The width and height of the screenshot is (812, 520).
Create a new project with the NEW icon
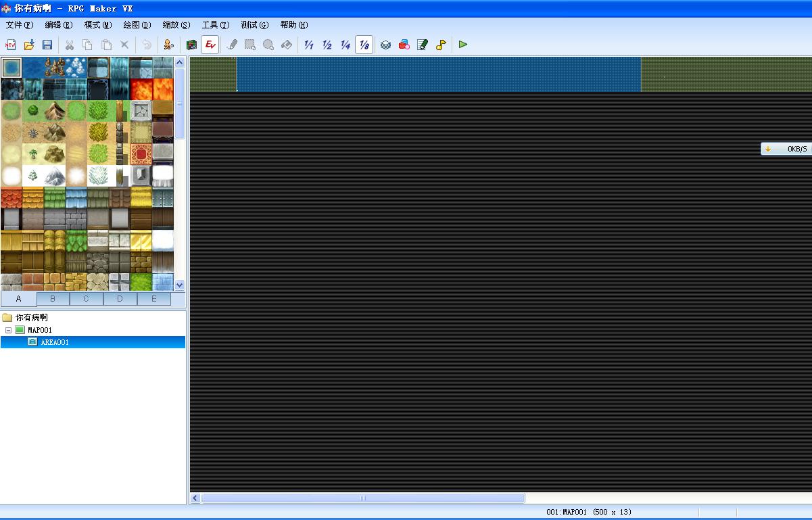click(x=10, y=45)
